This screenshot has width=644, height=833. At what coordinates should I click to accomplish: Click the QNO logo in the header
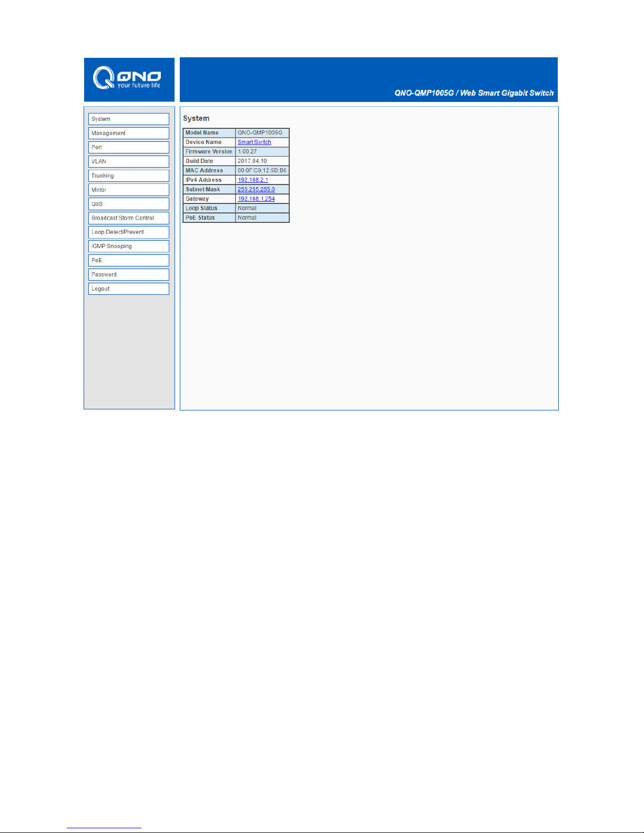click(127, 78)
